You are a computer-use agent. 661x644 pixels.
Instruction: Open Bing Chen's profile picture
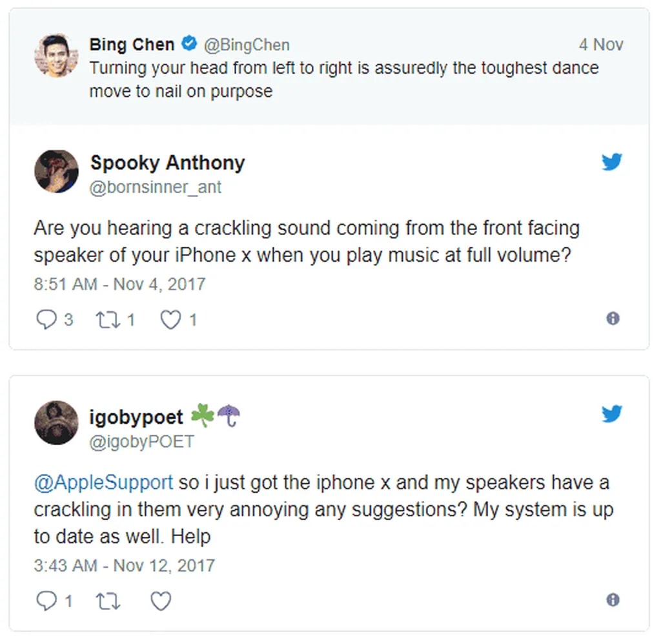tap(56, 56)
